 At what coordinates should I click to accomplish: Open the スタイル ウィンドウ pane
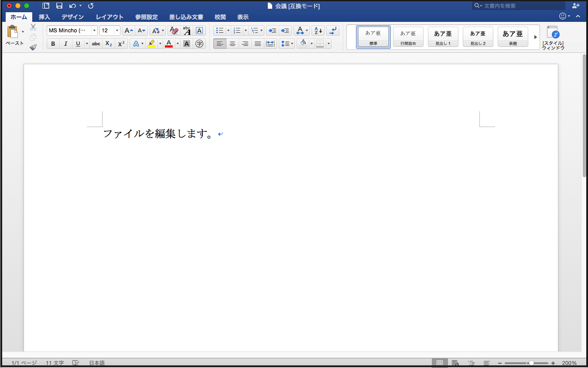click(x=553, y=38)
